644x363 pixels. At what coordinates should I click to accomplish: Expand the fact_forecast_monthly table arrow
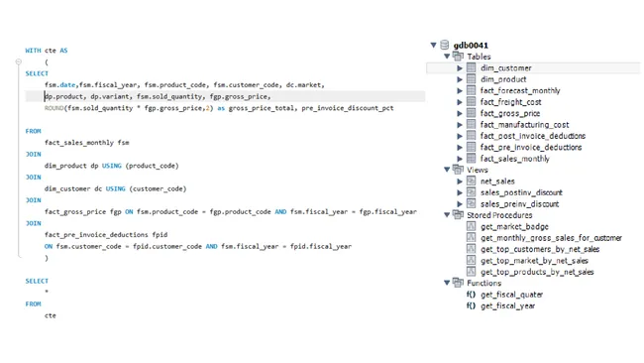click(460, 90)
